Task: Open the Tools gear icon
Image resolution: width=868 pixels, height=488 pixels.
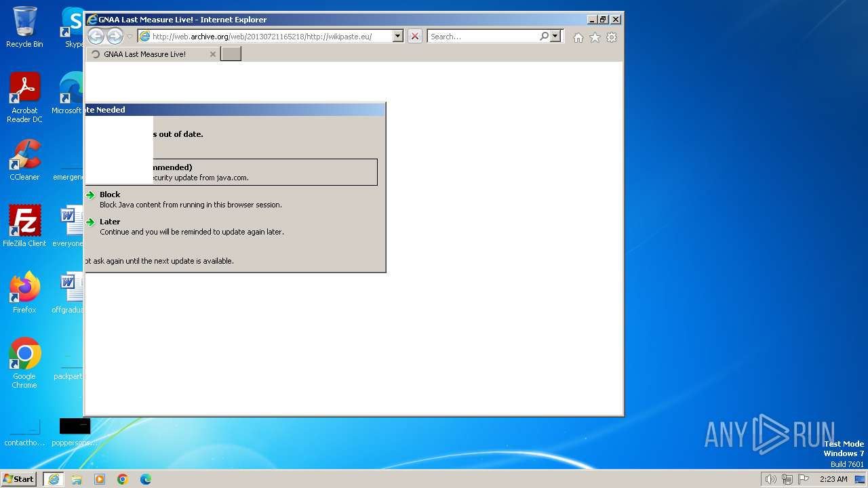Action: (612, 38)
